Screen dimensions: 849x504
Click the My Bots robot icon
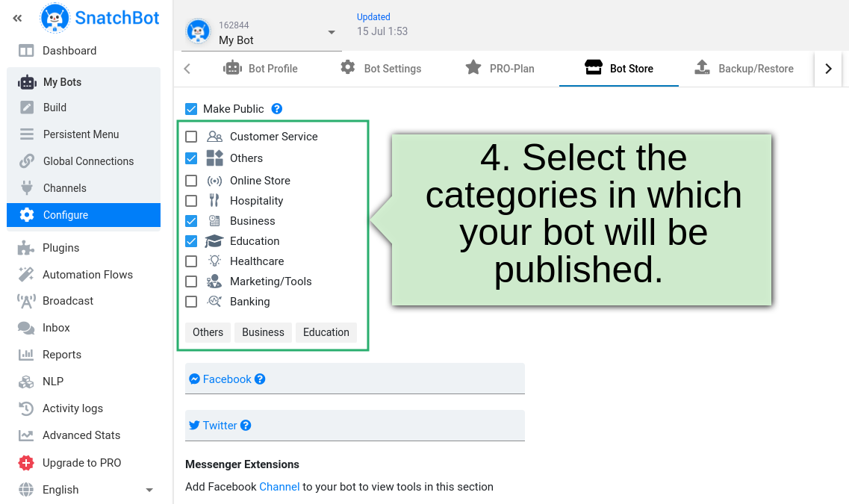click(27, 82)
